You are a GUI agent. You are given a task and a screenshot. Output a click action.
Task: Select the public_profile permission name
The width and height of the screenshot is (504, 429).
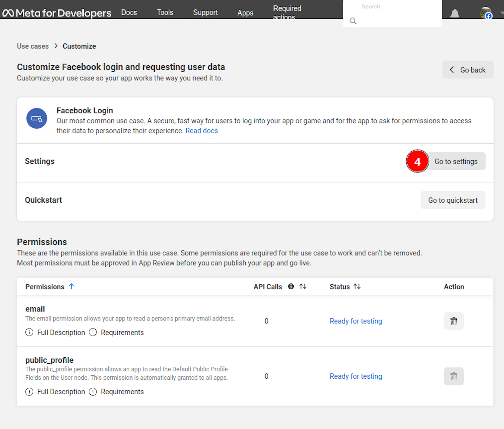coord(49,360)
